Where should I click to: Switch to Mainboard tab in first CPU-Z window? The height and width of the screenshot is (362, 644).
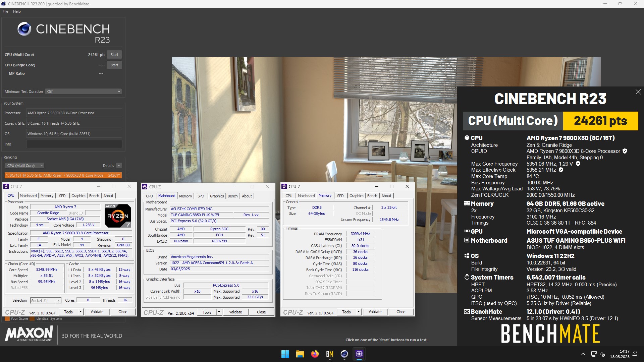pyautogui.click(x=28, y=196)
